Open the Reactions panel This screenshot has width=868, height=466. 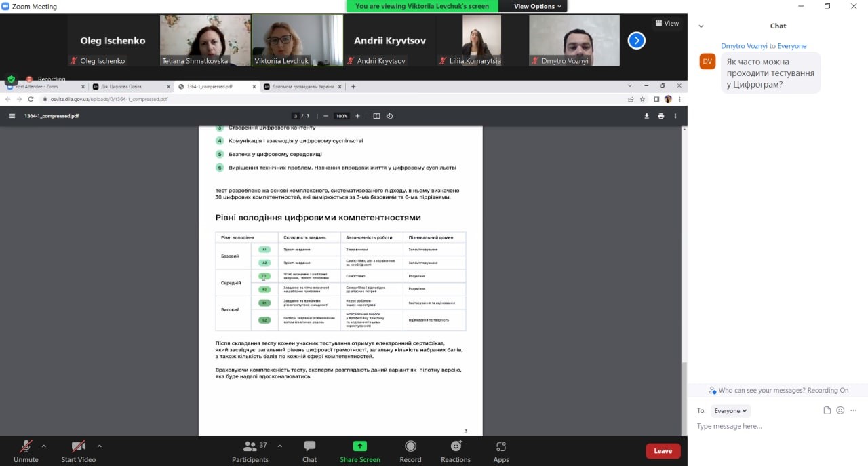[x=456, y=451]
